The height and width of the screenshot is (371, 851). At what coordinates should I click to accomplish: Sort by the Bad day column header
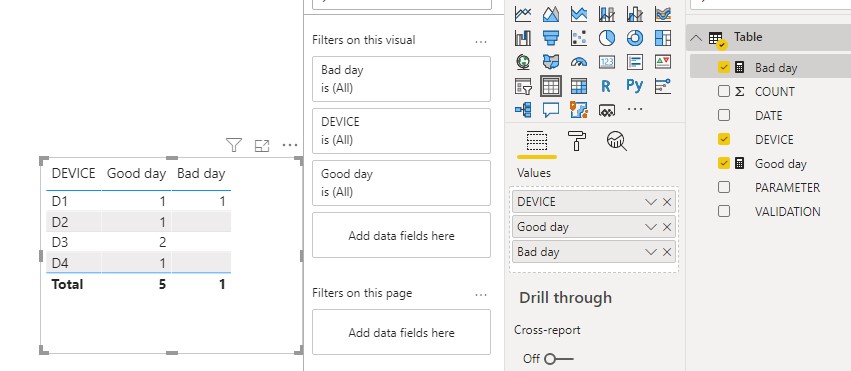(201, 174)
